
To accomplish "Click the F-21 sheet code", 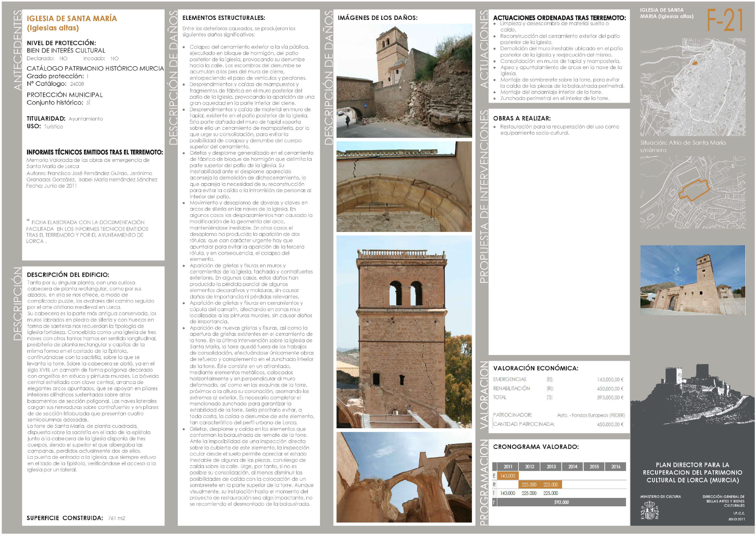I will (724, 20).
